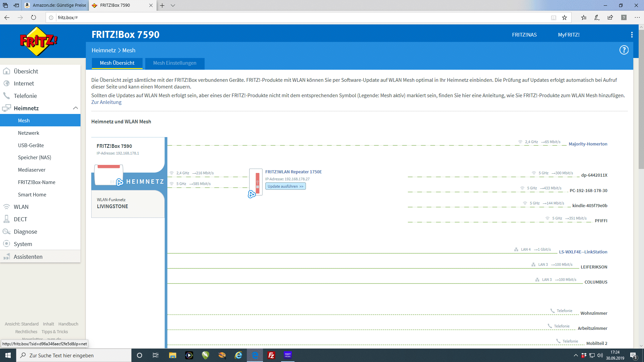This screenshot has height=362, width=644.
Task: Click the Heimnetz breadcrumb link
Action: click(x=104, y=50)
